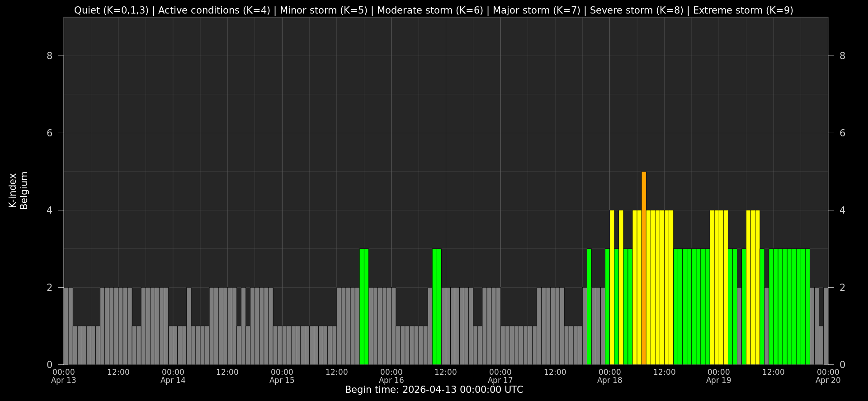Click the orange K=5 bar on Apr 18

coord(644,268)
